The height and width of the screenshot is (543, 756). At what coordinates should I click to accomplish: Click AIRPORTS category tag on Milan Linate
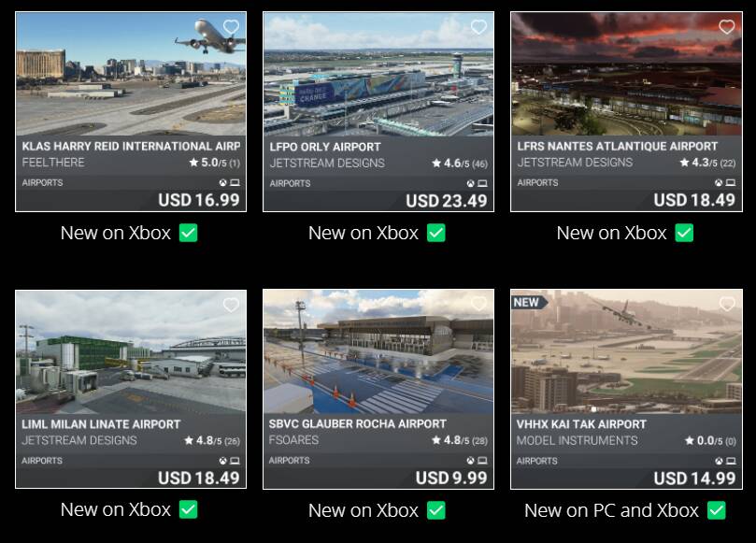coord(43,461)
